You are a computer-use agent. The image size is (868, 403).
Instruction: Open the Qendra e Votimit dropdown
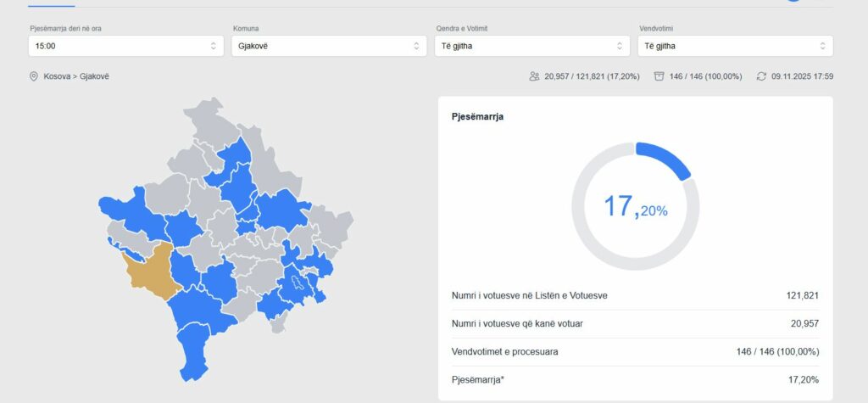click(x=531, y=46)
